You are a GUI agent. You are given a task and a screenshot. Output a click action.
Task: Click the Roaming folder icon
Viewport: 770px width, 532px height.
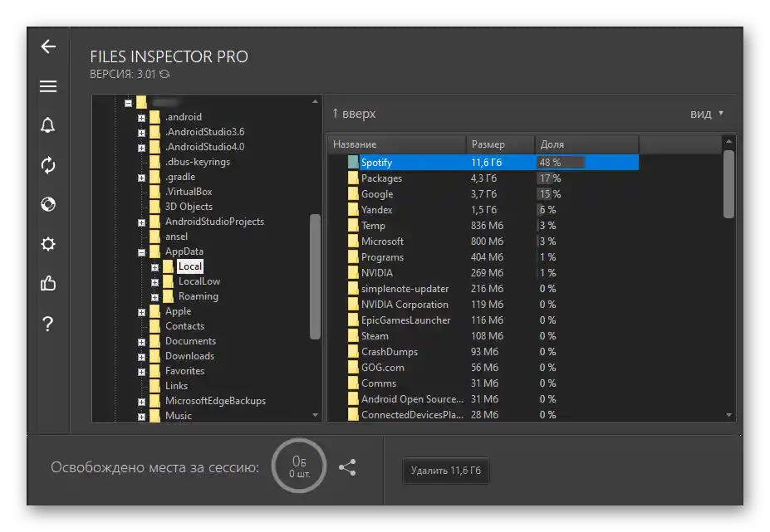tap(168, 296)
